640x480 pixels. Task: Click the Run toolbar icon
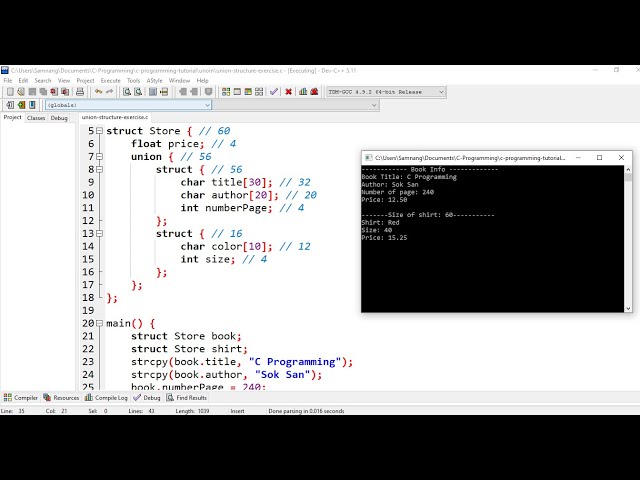(237, 92)
